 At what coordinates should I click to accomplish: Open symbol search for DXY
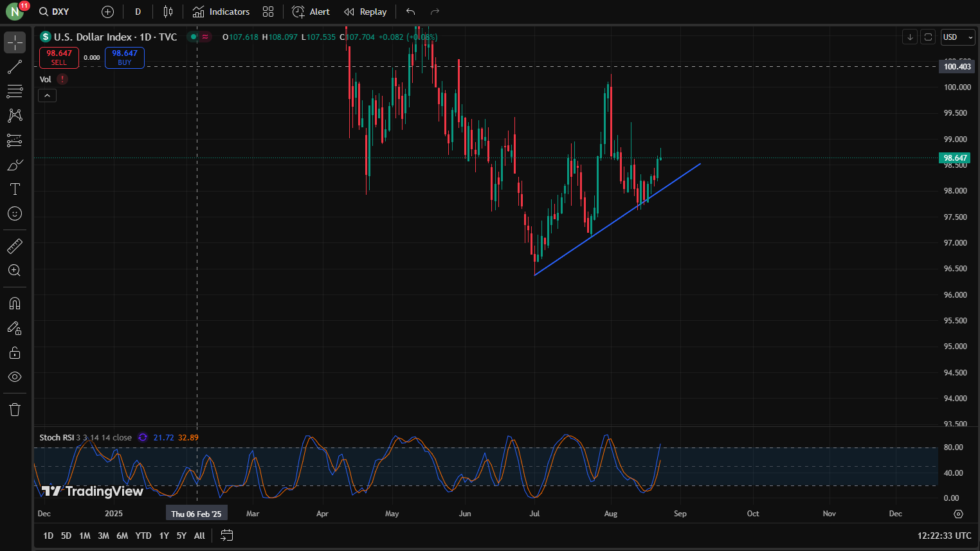point(54,12)
